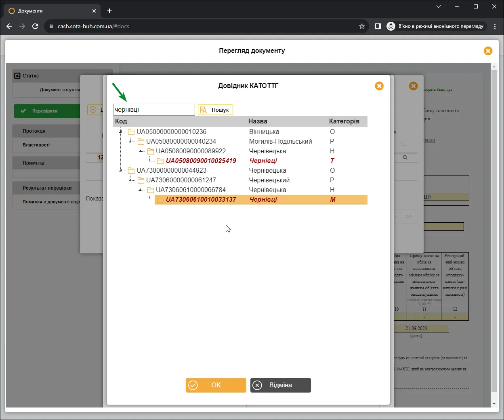Close the Довідник КАТОТТГ dialog with orange X
Viewport: 504px width, 420px height.
(x=379, y=86)
